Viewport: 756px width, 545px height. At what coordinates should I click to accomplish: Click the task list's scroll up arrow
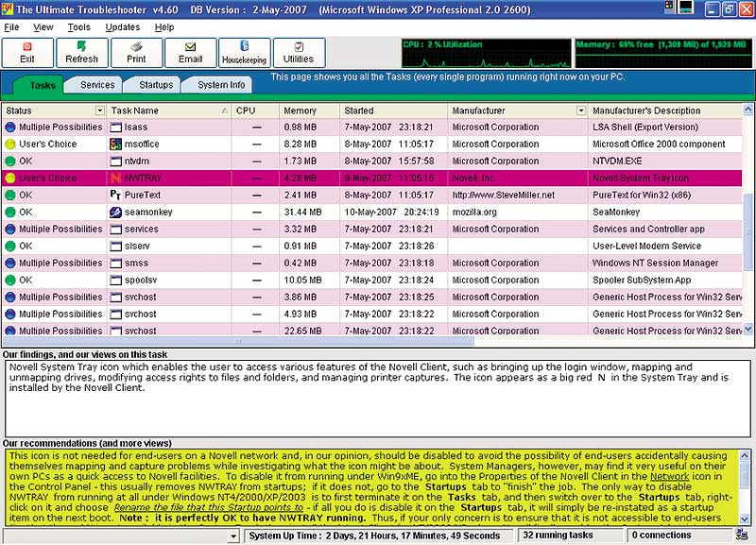tap(747, 110)
